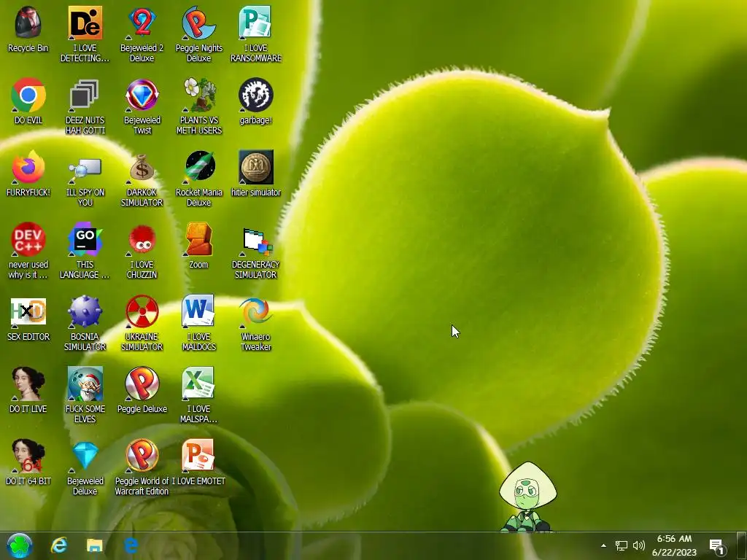The width and height of the screenshot is (747, 560).
Task: Open the volume control tray icon
Action: tap(639, 545)
